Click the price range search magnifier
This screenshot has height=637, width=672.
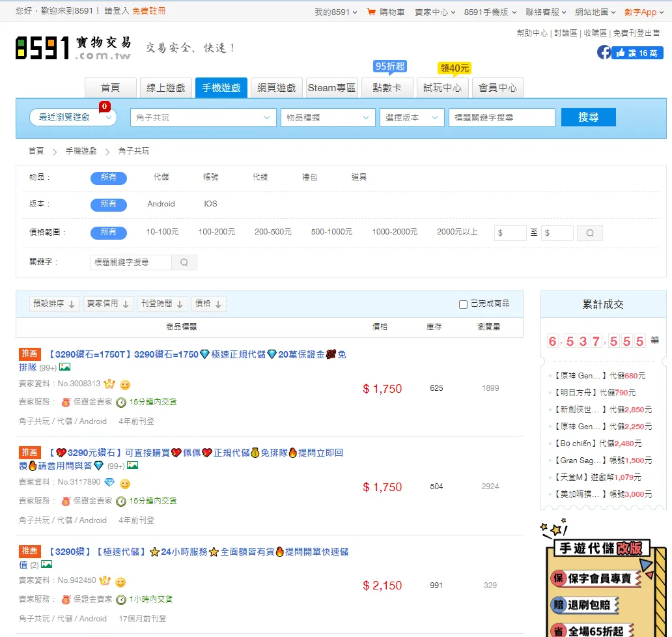point(590,233)
